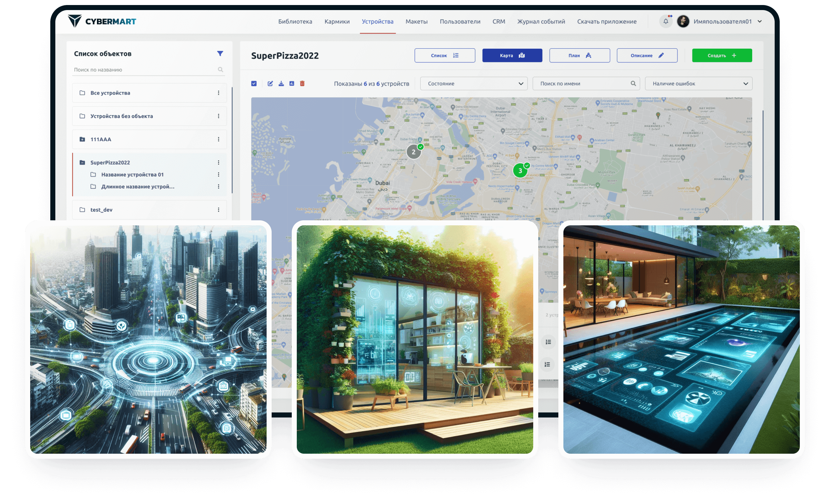Open the Макеты tab
The image size is (830, 504).
click(417, 21)
